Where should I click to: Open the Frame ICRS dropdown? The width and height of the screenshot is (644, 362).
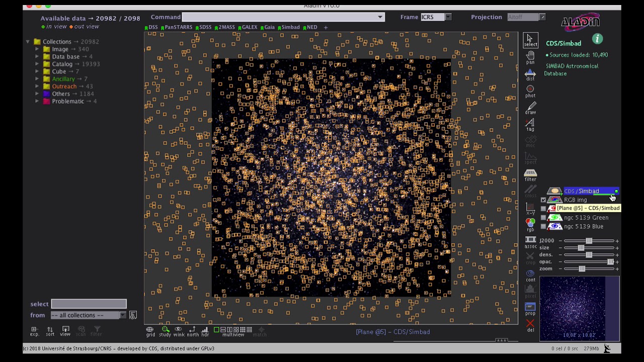tap(436, 17)
